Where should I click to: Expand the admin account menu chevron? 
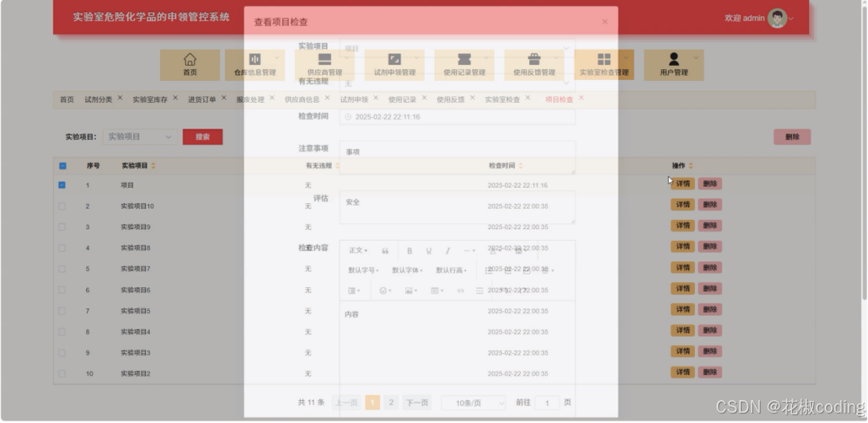click(791, 19)
